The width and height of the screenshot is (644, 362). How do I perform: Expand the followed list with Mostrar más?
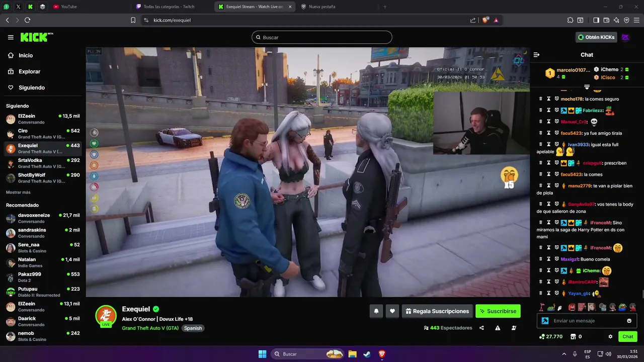click(18, 192)
